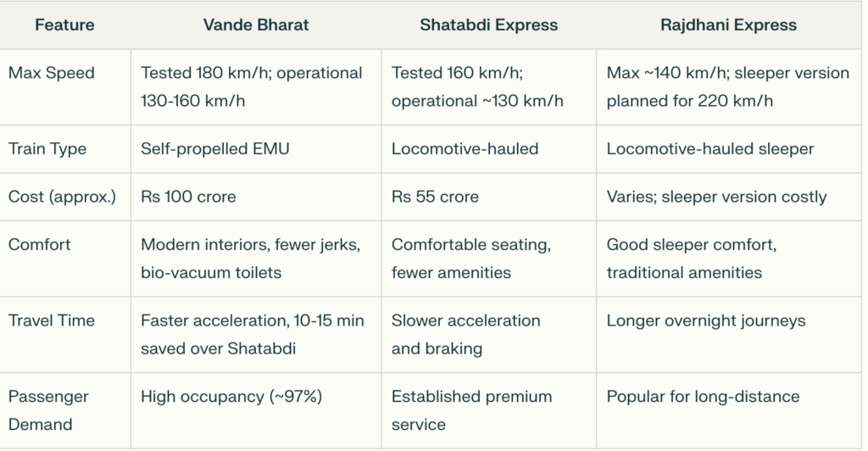Image resolution: width=868 pixels, height=451 pixels.
Task: Select the Longer overnight journeys cell
Action: (706, 320)
